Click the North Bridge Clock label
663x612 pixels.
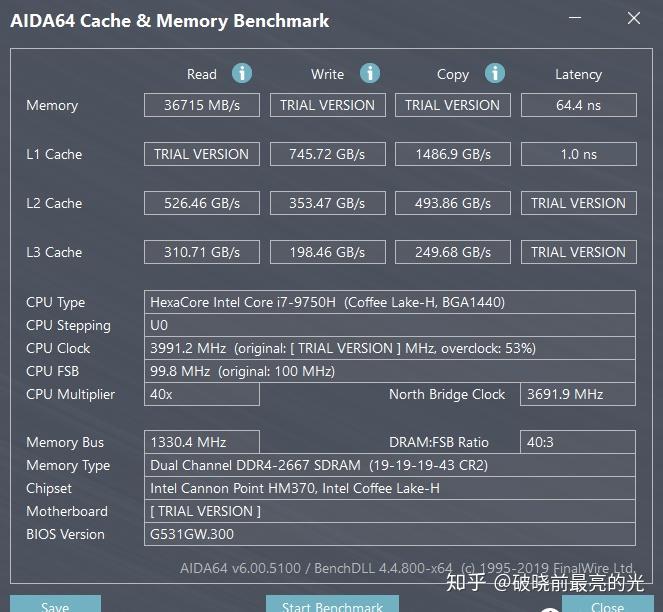click(447, 395)
